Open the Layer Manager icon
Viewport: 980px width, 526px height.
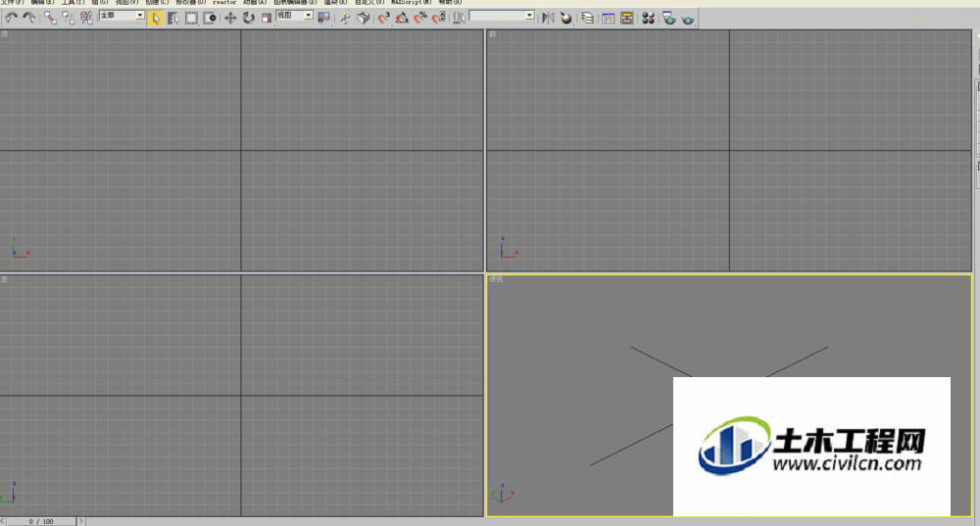pos(587,18)
